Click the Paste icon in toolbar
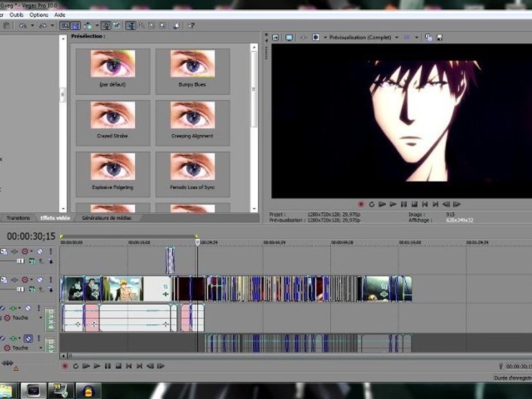This screenshot has height=399, width=532. tap(6, 25)
